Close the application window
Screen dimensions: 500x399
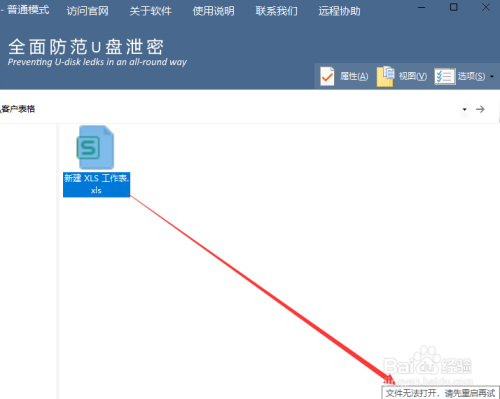pyautogui.click(x=486, y=7)
